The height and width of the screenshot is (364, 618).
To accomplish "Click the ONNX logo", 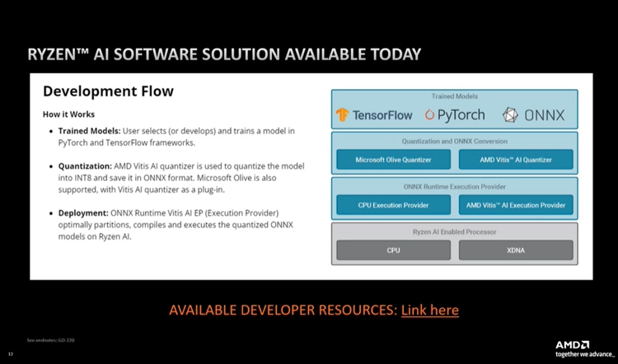I will (533, 115).
